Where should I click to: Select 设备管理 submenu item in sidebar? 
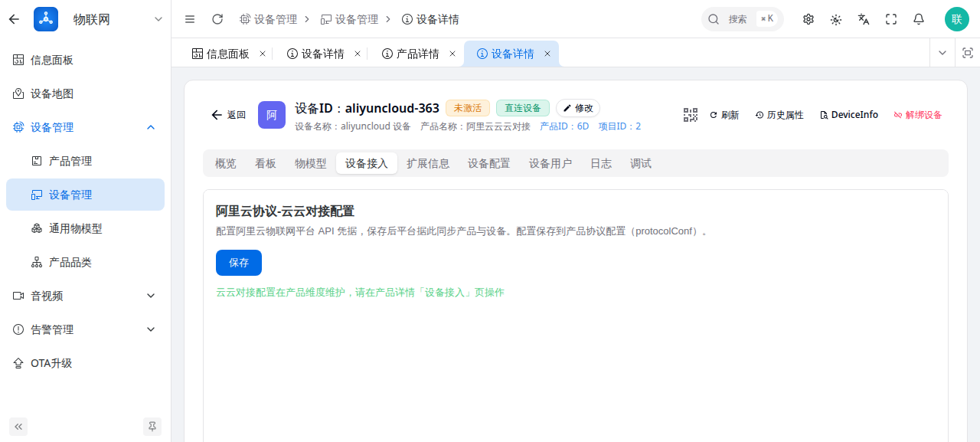tap(85, 195)
